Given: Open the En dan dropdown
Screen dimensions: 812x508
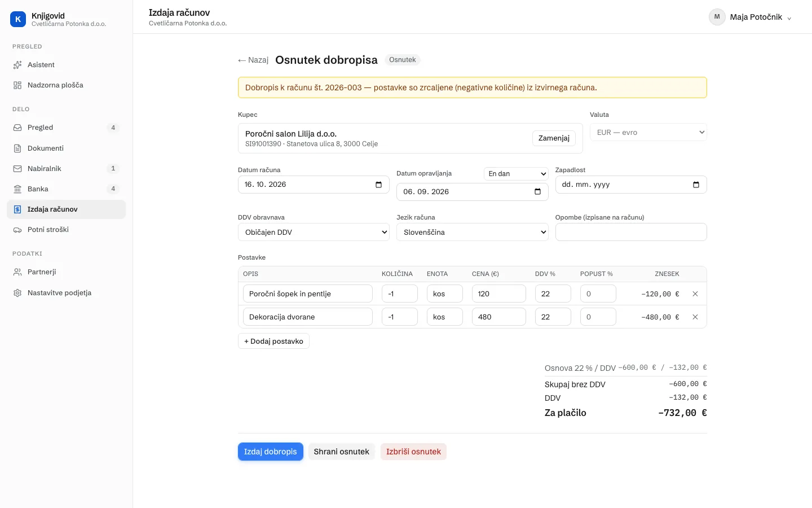Looking at the screenshot, I should click(516, 174).
